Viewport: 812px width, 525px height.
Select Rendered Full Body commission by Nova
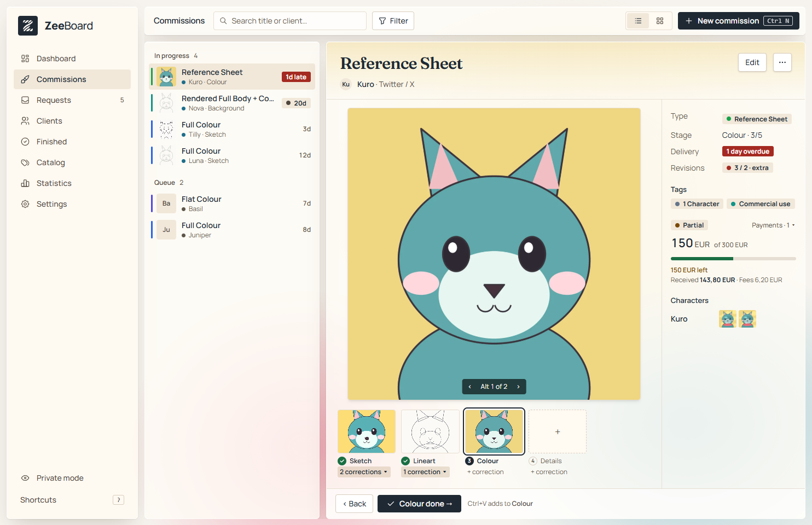(x=233, y=103)
